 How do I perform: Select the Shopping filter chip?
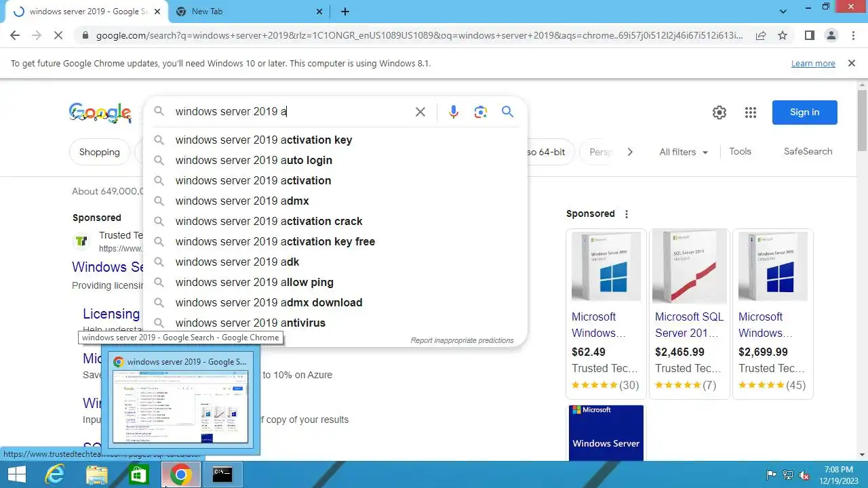click(100, 152)
